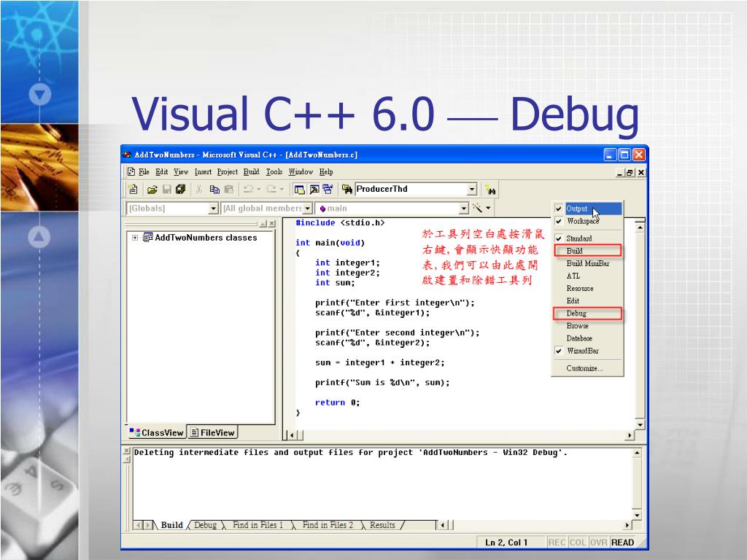The image size is (747, 560).
Task: Minimize the AddTwoNumbers.c document window
Action: tap(620, 173)
